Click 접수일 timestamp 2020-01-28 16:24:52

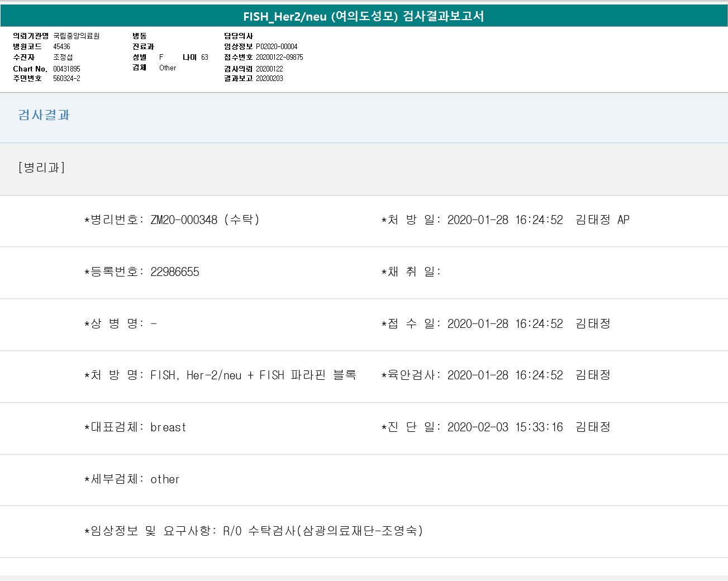coord(505,323)
